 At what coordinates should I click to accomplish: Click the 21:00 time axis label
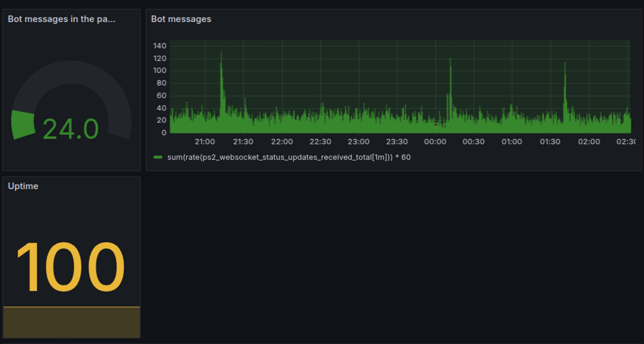(205, 142)
